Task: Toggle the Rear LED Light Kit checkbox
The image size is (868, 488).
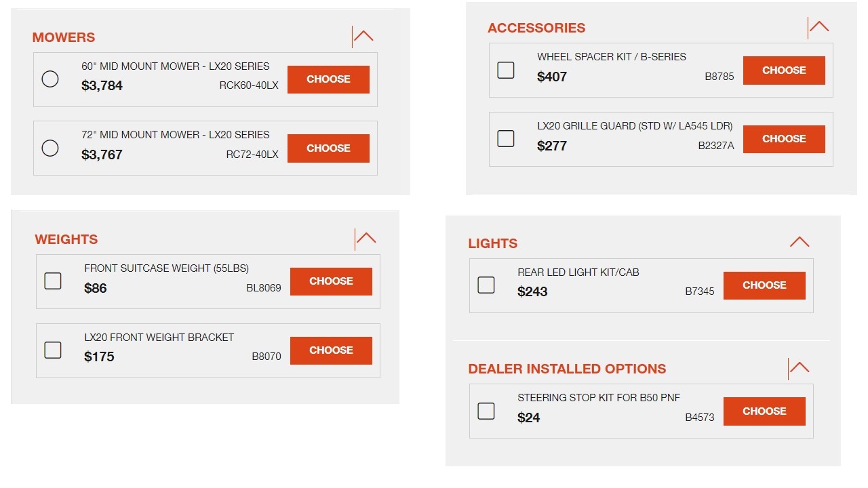Action: 486,285
